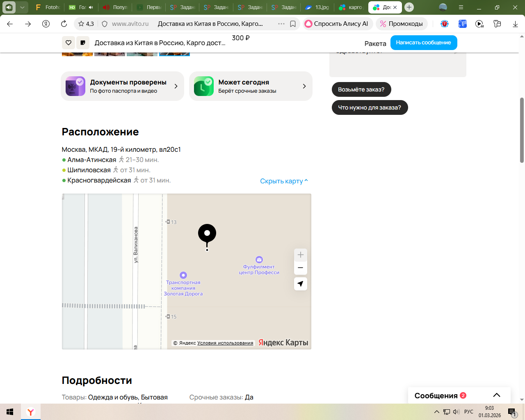Screen dimensions: 525x420
Task: Bookmark this page in the address bar
Action: coord(293,24)
